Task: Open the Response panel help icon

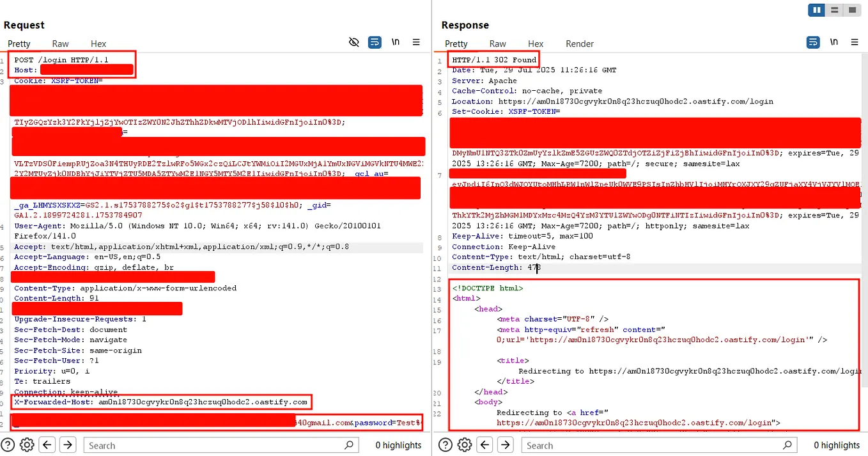Action: (x=446, y=444)
